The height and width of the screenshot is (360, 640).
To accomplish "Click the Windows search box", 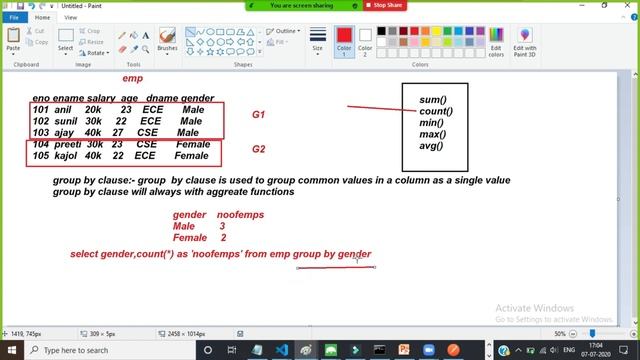I will pos(110,350).
